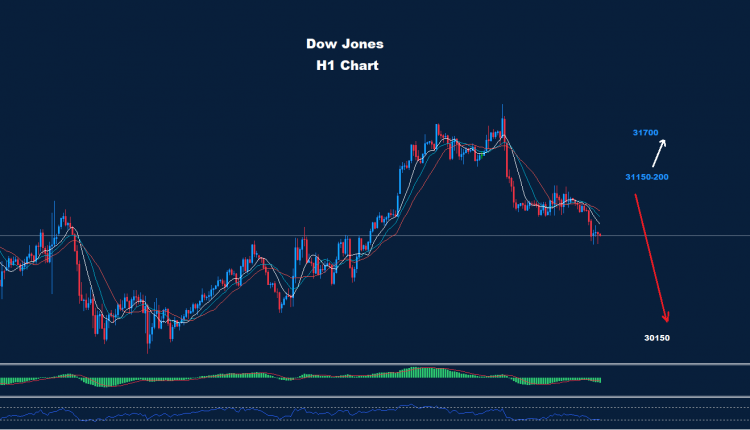Click the Dow Jones chart title

tap(343, 45)
